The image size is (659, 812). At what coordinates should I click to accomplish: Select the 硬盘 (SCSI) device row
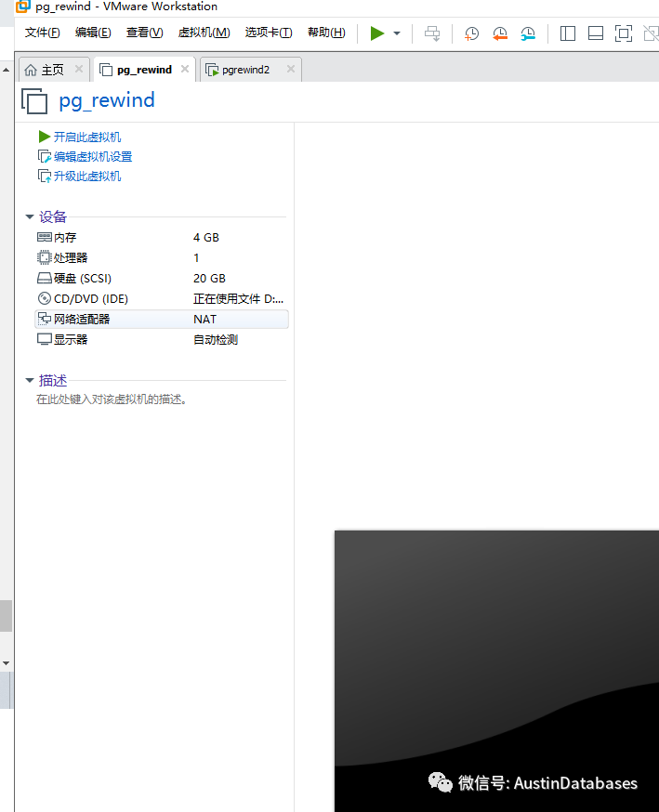click(x=161, y=279)
